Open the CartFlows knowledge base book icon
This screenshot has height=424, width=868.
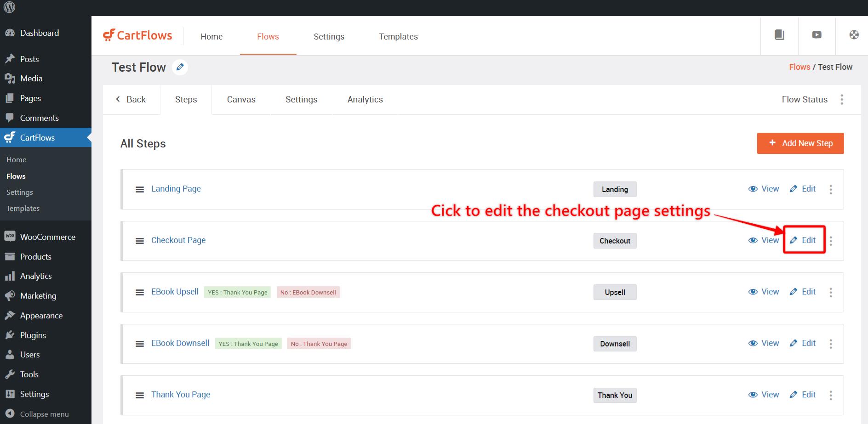point(779,35)
